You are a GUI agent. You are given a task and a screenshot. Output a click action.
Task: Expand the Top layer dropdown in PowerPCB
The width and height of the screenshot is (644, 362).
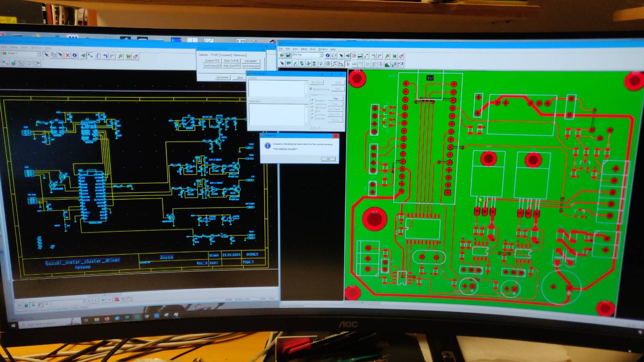[321, 55]
